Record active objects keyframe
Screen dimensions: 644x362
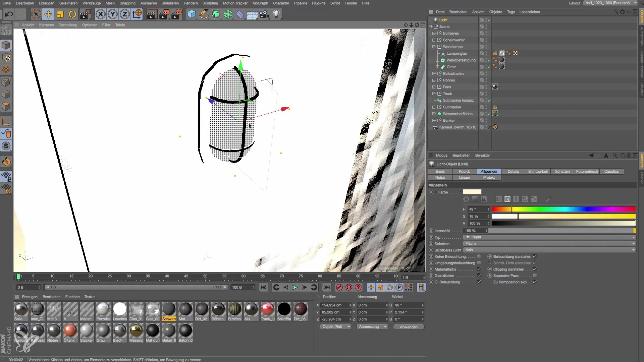coord(339,287)
